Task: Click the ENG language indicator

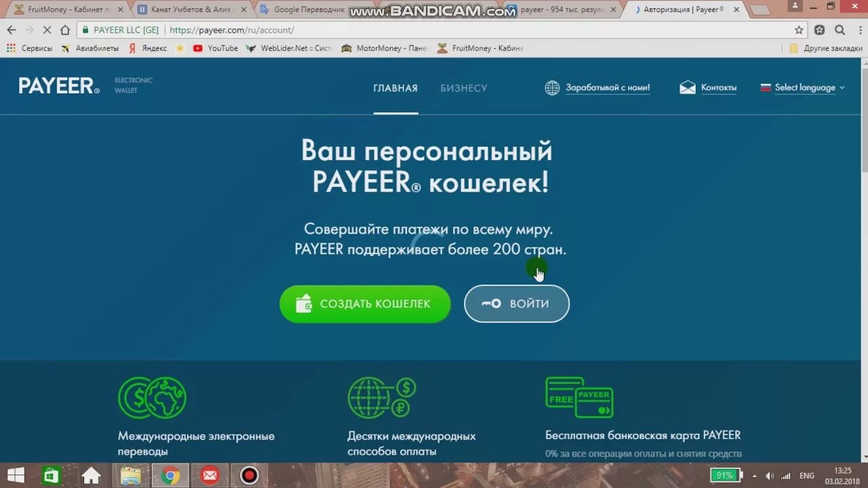Action: point(807,476)
